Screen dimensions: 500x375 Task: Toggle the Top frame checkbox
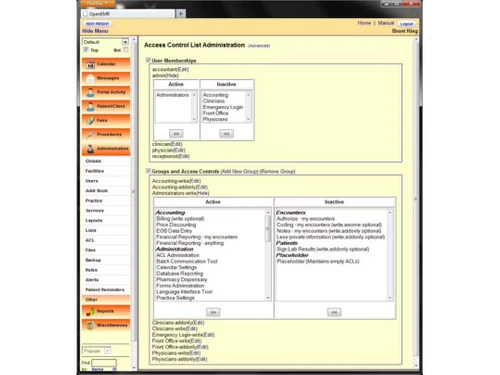click(86, 50)
